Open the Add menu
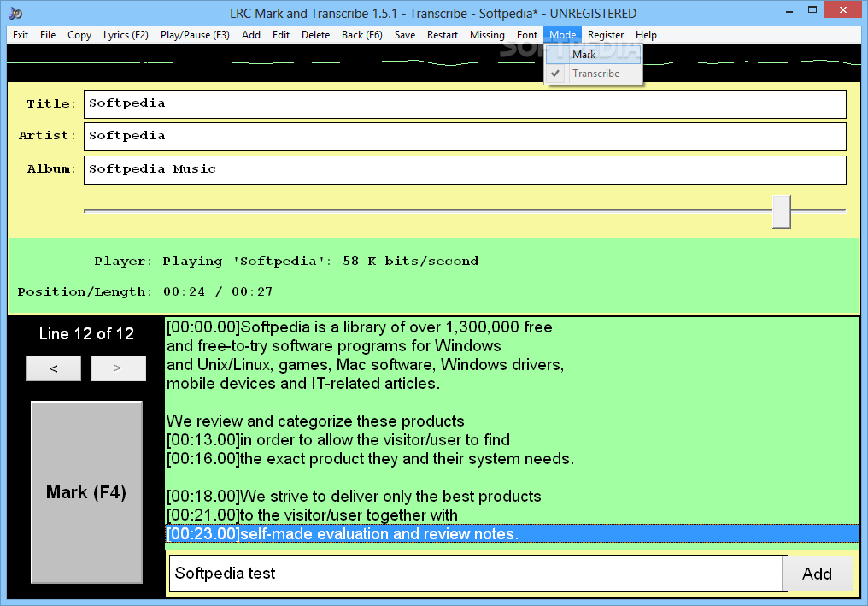The width and height of the screenshot is (868, 606). click(x=251, y=35)
